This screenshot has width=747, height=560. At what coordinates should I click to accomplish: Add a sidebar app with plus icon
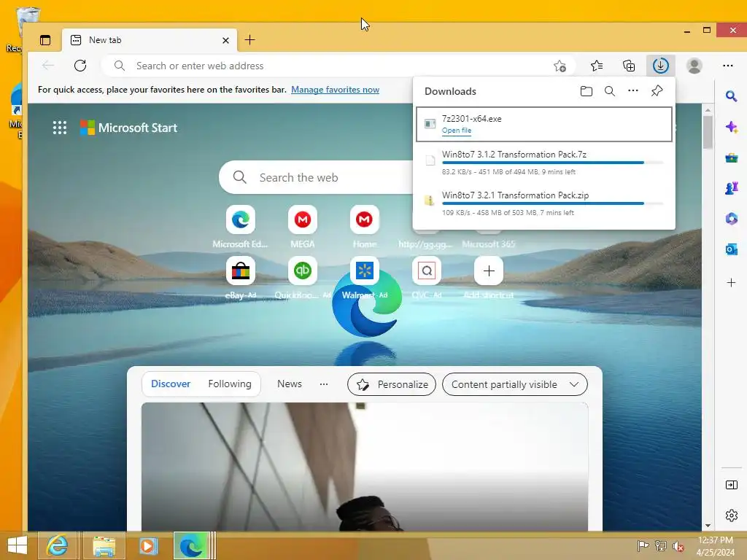[x=731, y=283]
